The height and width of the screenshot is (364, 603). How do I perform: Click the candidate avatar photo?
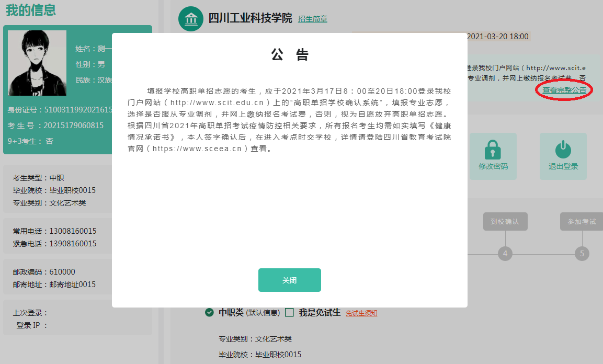pos(37,63)
